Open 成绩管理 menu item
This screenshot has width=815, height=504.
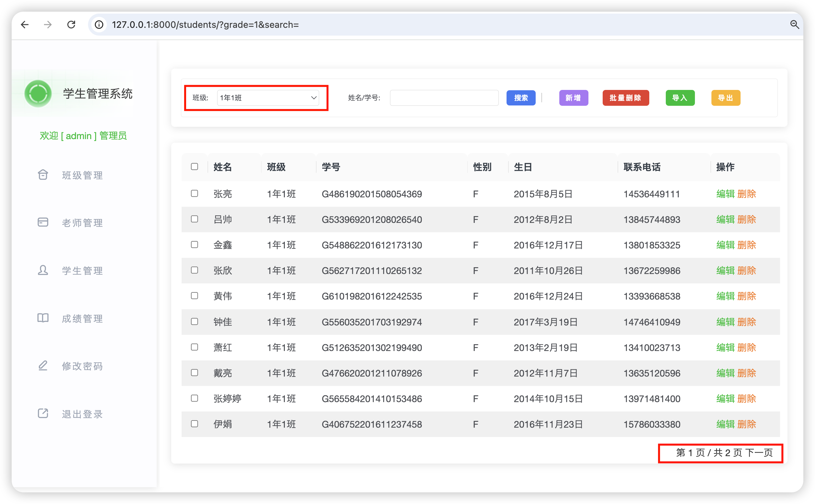[82, 319]
